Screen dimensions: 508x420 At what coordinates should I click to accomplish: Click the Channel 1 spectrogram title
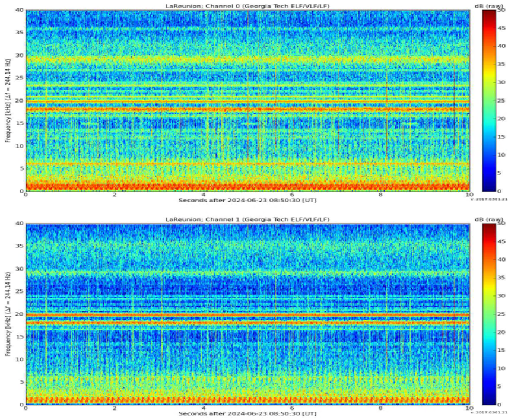point(247,219)
